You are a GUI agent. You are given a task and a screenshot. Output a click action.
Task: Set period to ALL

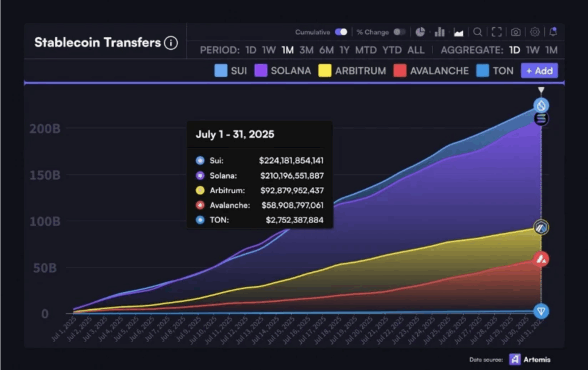[416, 50]
